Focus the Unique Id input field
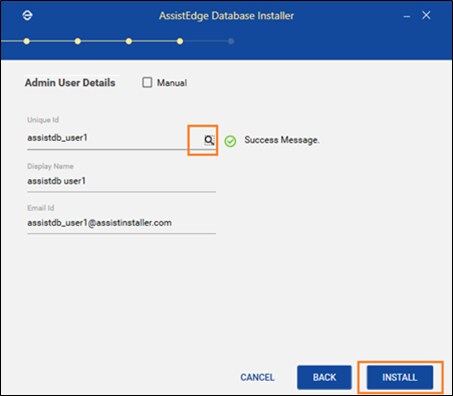The height and width of the screenshot is (396, 453). pos(115,138)
